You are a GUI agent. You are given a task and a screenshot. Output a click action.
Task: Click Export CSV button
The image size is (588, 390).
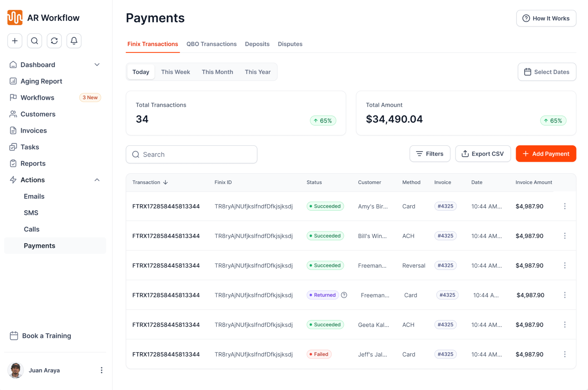(x=483, y=154)
